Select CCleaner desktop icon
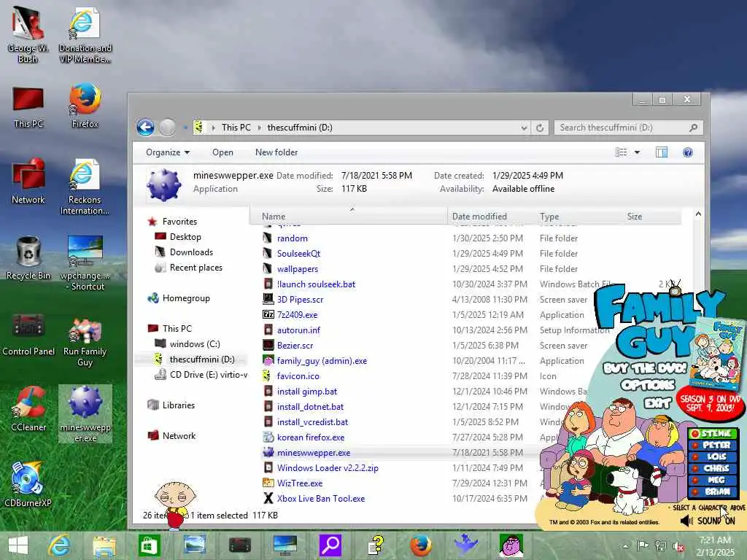 [x=28, y=409]
